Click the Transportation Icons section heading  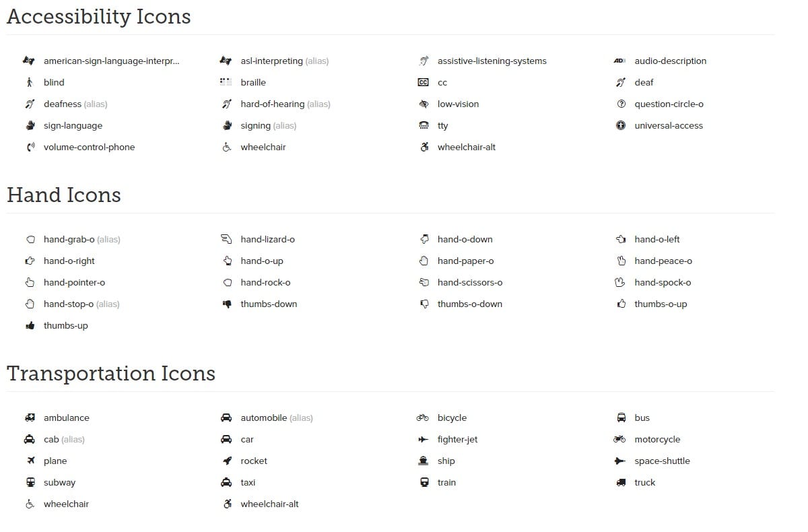pyautogui.click(x=111, y=374)
